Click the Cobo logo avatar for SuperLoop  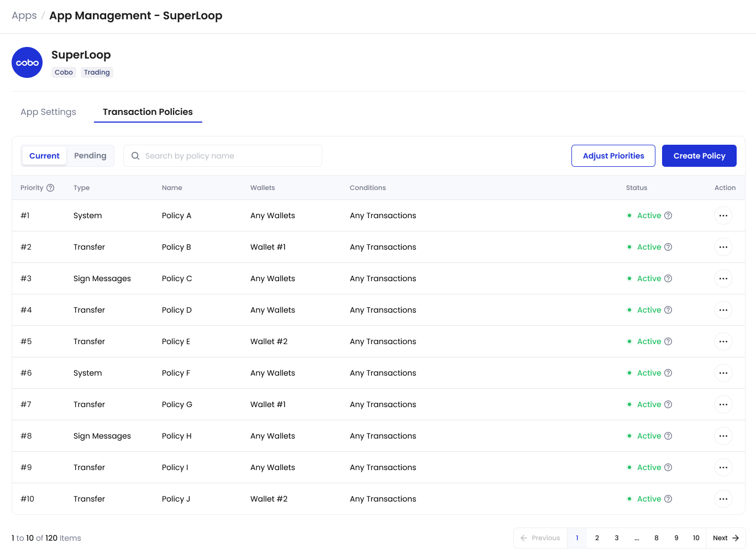pos(27,62)
